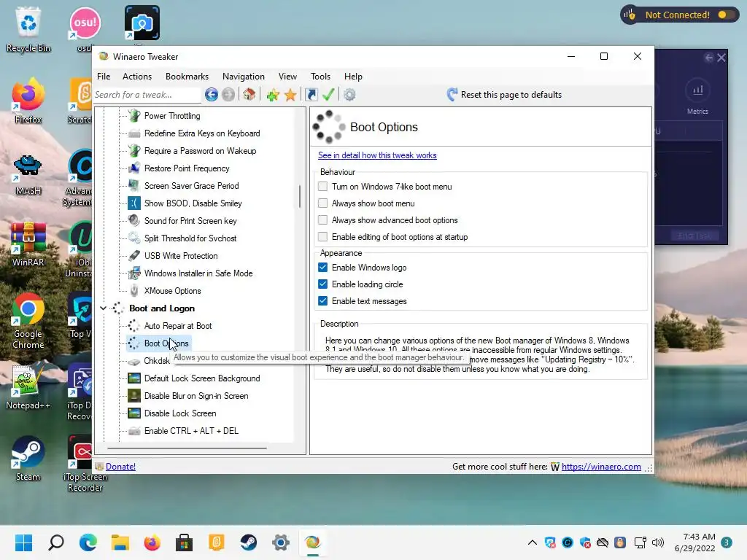Add bookmark using green plus star icon

pos(273,96)
